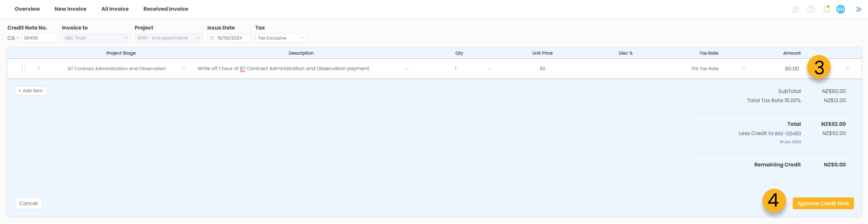Open the Project Aria Apartments dropdown
The width and height of the screenshot is (868, 224).
pyautogui.click(x=169, y=38)
